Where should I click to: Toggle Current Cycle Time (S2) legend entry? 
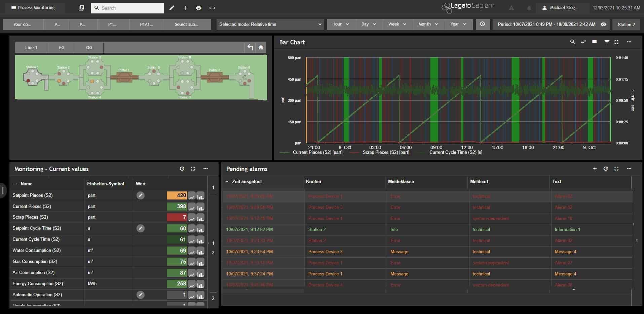point(450,152)
